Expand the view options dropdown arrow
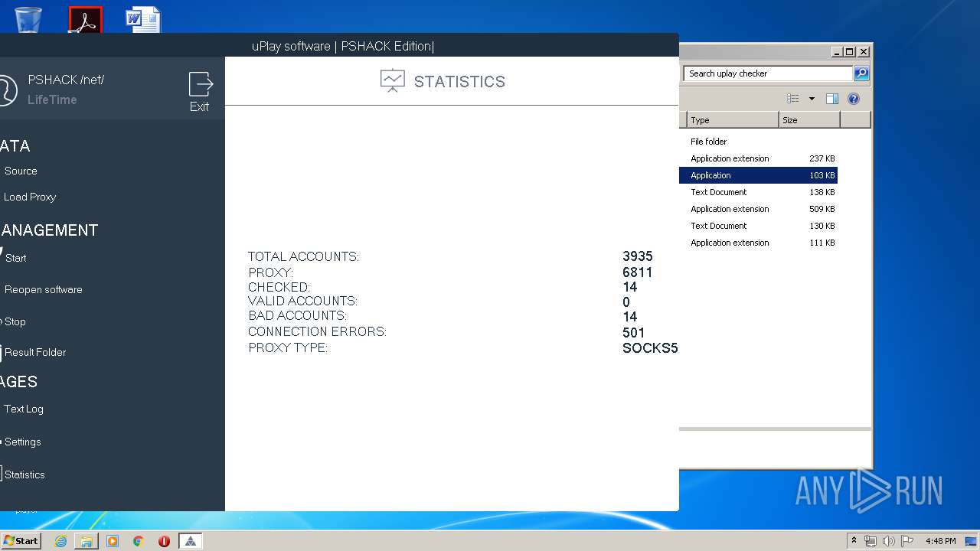Viewport: 980px width, 551px height. click(x=812, y=99)
